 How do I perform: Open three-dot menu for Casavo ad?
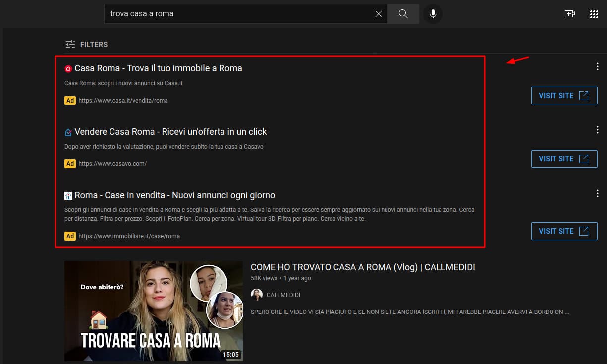598,130
